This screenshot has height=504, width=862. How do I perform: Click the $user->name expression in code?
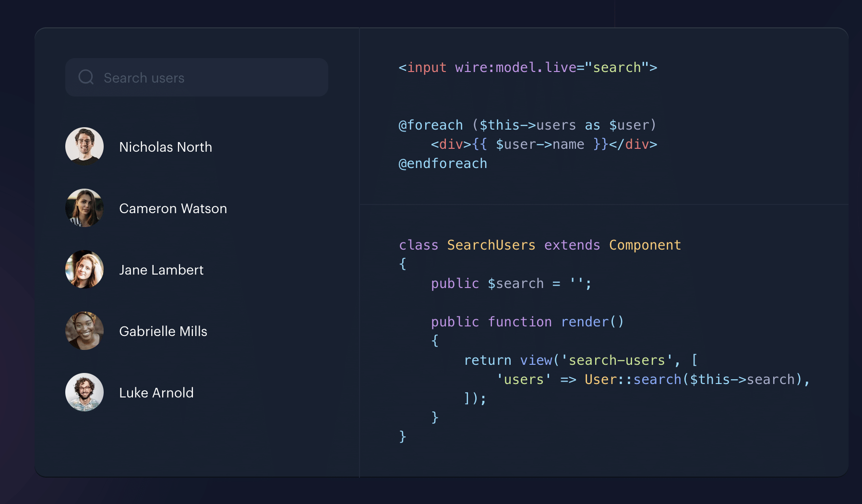pos(539,144)
